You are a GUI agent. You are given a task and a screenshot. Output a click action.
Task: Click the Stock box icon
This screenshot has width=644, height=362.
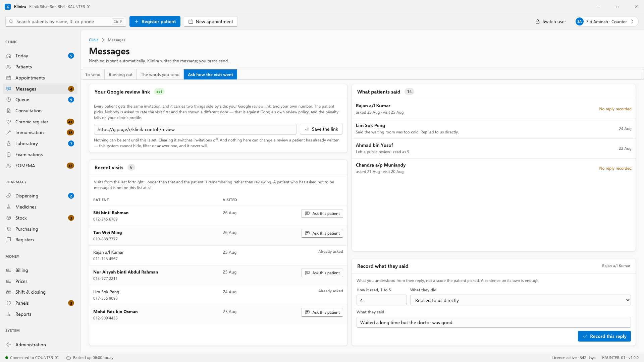point(9,218)
